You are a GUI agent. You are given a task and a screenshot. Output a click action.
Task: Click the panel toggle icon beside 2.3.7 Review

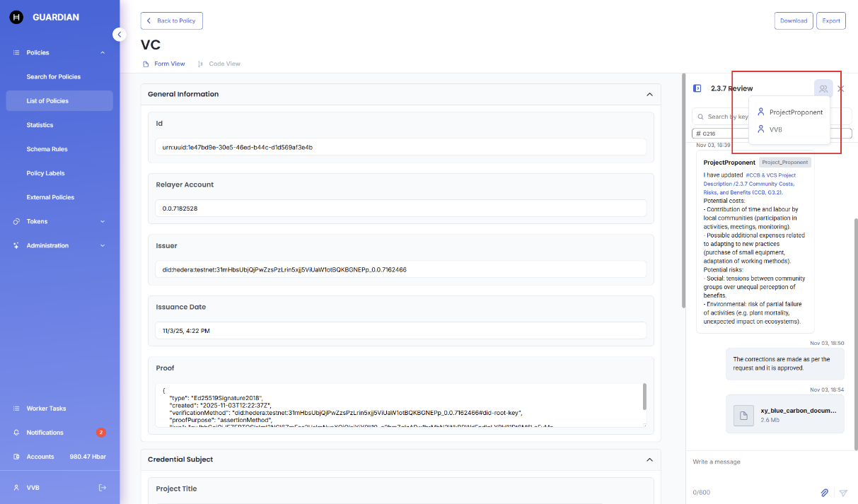click(x=697, y=89)
